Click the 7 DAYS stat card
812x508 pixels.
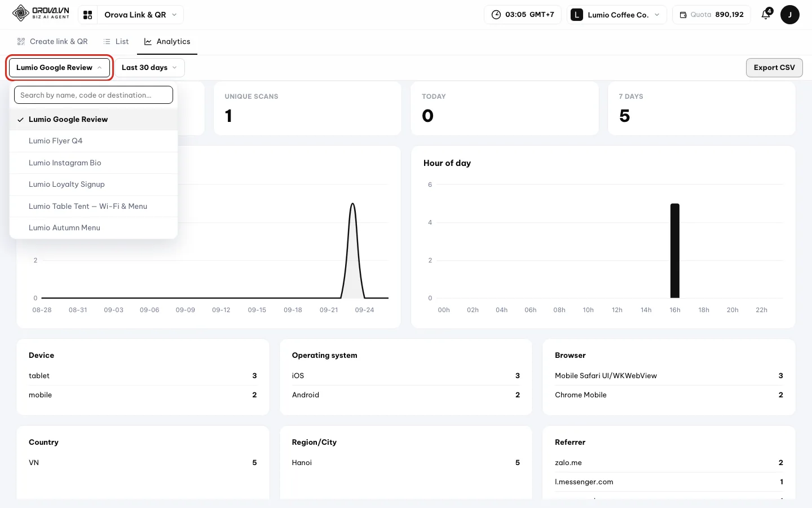coord(701,108)
